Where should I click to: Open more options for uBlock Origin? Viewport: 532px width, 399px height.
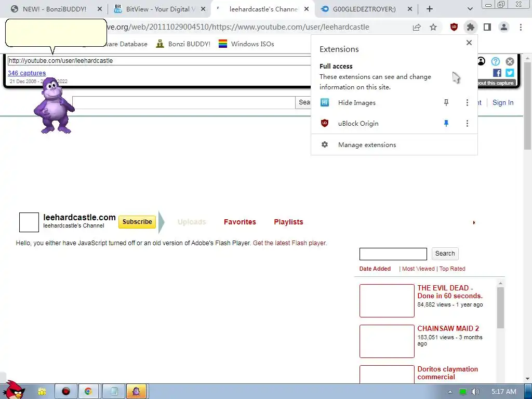point(467,124)
